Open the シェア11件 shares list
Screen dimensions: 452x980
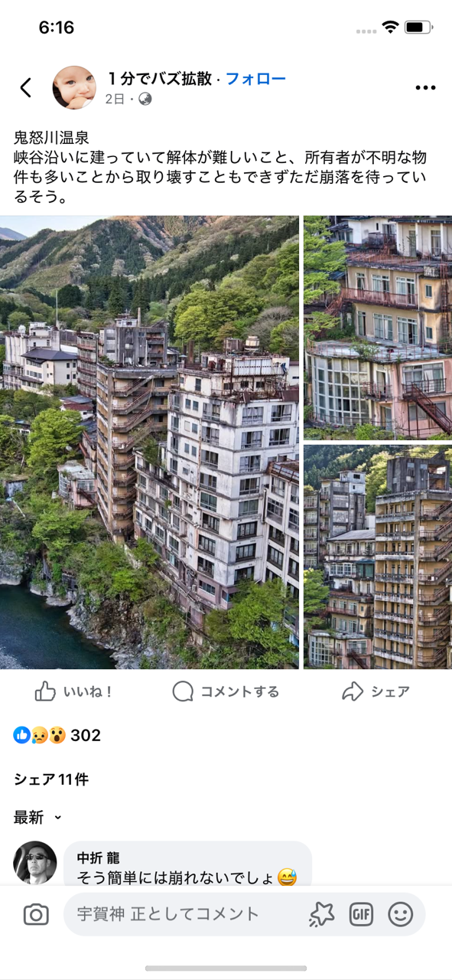point(51,779)
